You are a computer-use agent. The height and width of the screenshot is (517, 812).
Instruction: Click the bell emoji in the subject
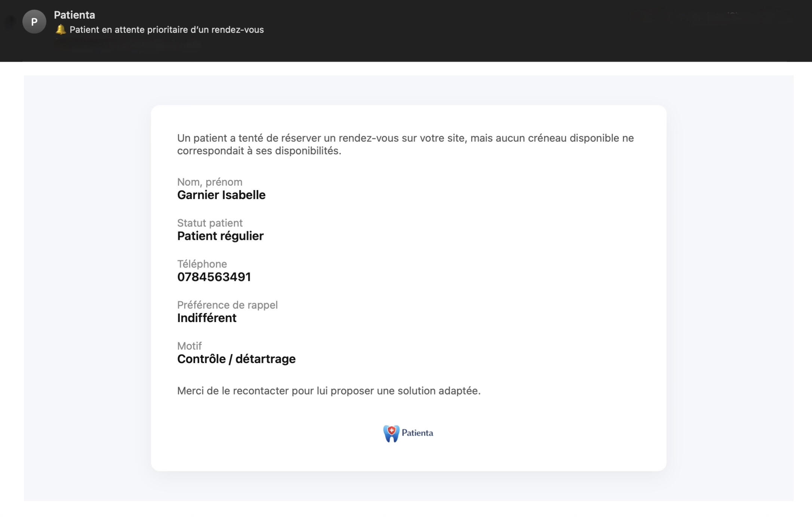(x=61, y=30)
